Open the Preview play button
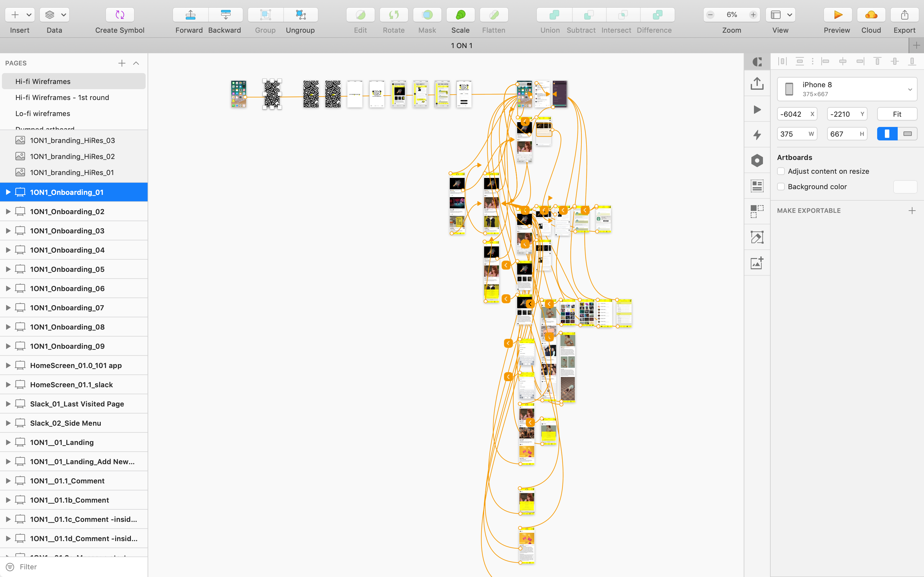 (837, 15)
